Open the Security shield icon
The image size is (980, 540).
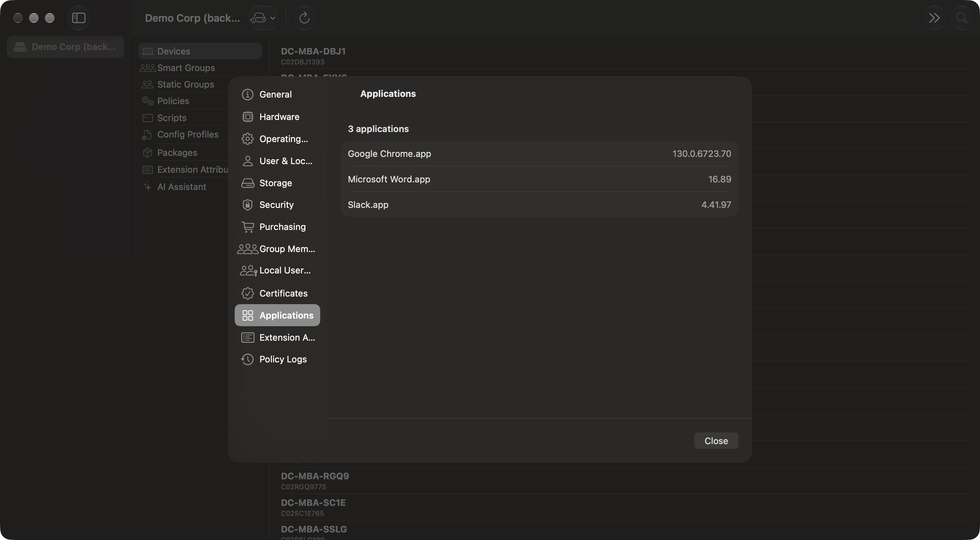point(247,204)
